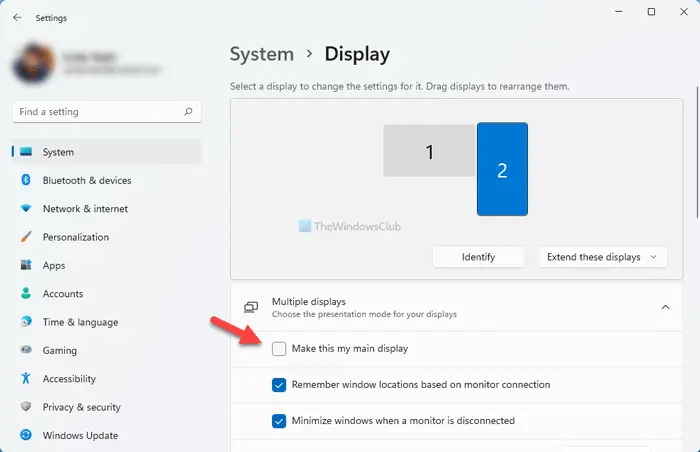
Task: Collapse the Multiple displays section chevron
Action: tap(664, 307)
